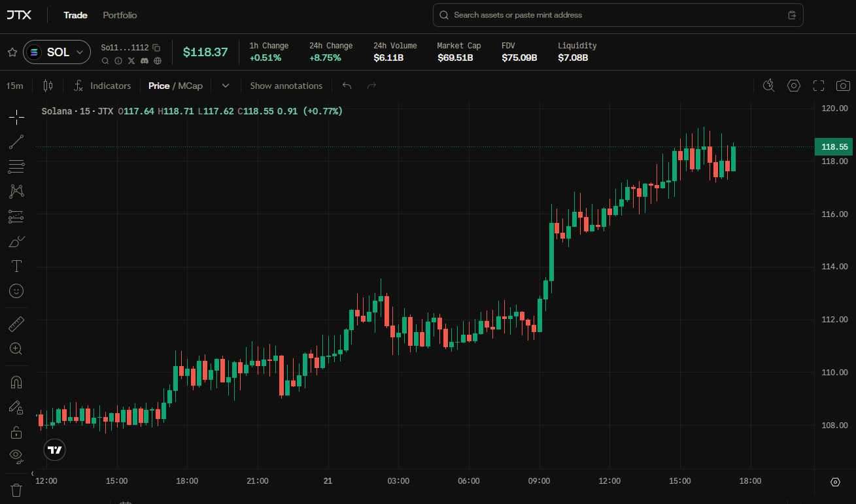
Task: Open the emoji icons tool
Action: pyautogui.click(x=16, y=291)
